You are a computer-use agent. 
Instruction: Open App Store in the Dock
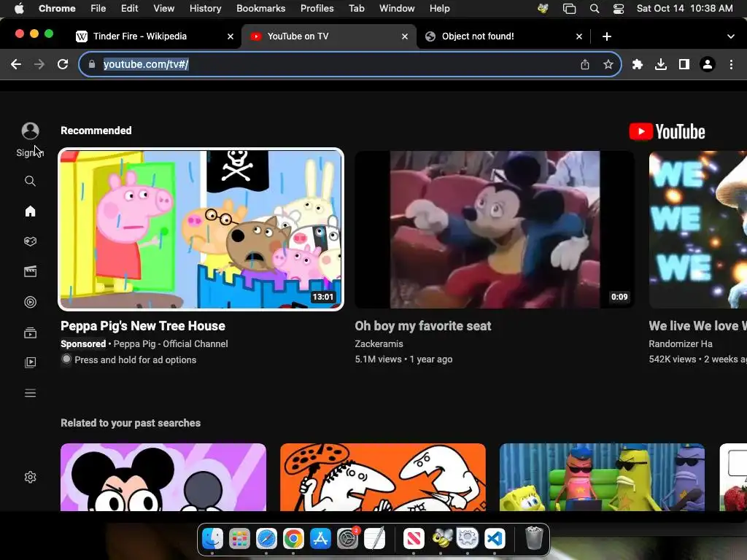click(x=320, y=539)
